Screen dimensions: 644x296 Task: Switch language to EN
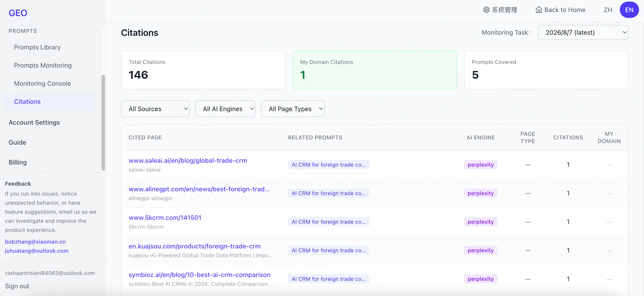(x=629, y=10)
